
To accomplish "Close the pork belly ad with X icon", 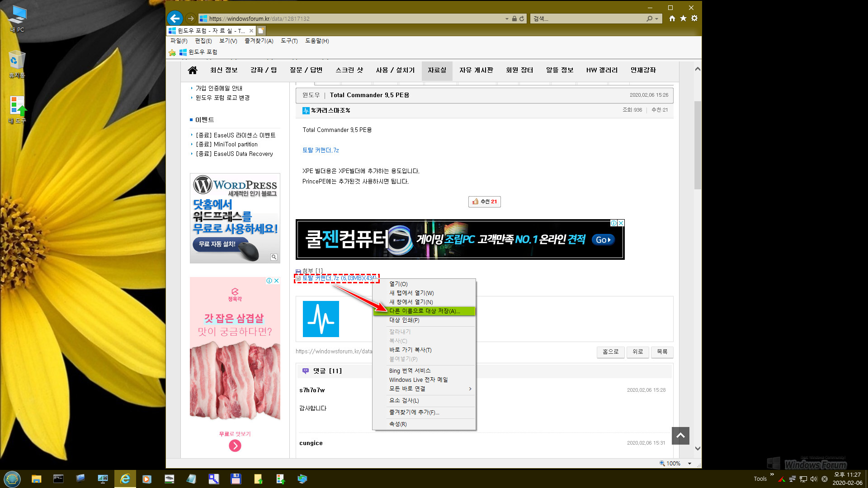I will (277, 281).
